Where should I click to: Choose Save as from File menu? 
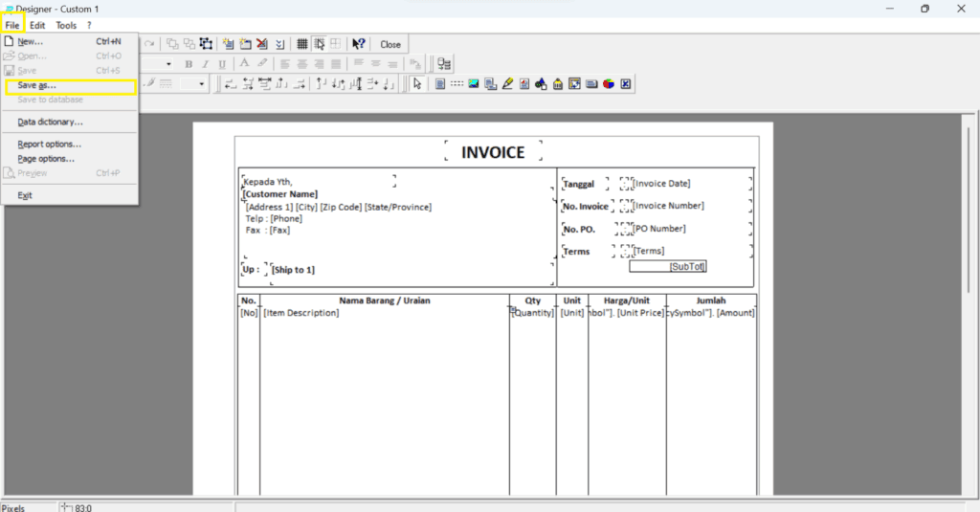37,85
